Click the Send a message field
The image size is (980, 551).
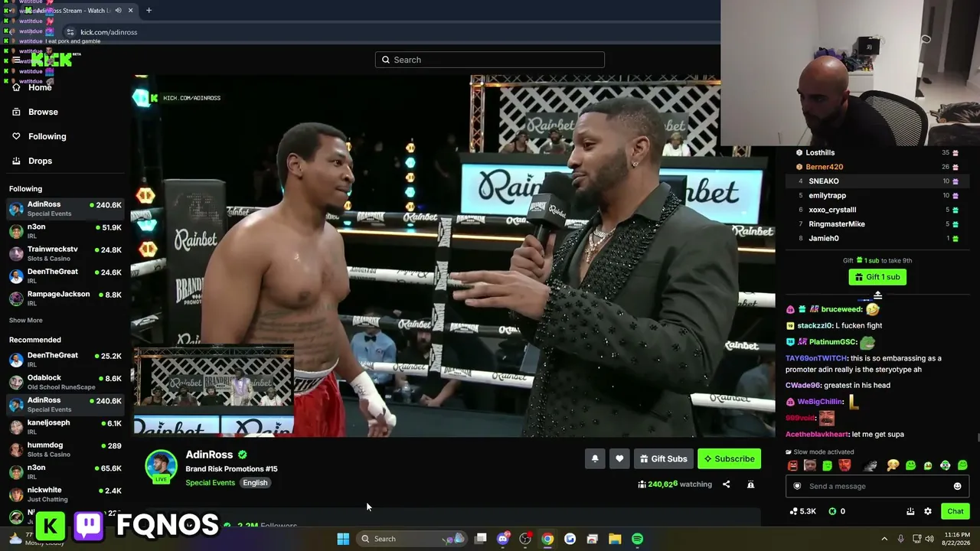(877, 486)
